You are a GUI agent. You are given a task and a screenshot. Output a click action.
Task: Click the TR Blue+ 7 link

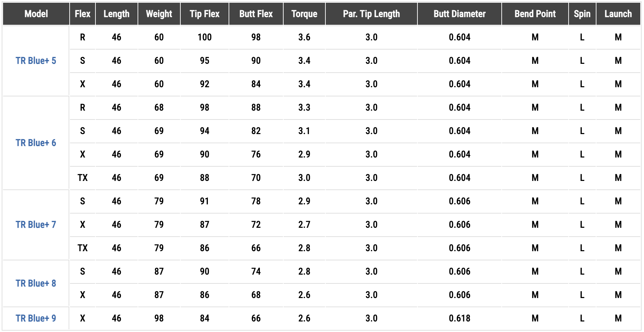pyautogui.click(x=36, y=225)
